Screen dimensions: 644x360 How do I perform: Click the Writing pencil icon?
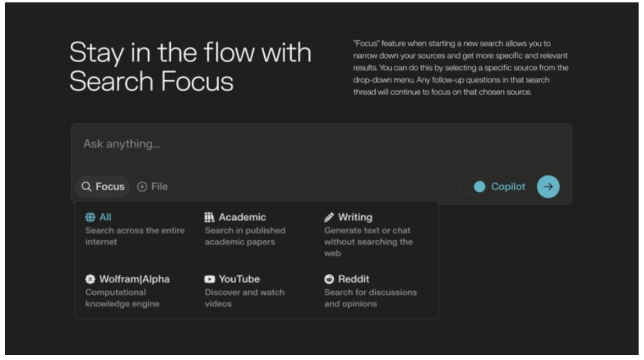(x=329, y=217)
